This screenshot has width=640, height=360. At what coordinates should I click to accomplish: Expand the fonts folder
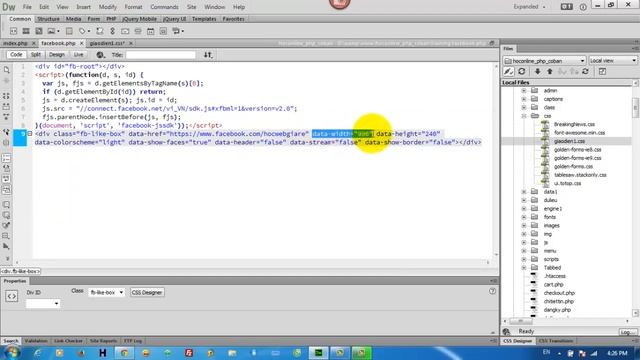coord(524,217)
